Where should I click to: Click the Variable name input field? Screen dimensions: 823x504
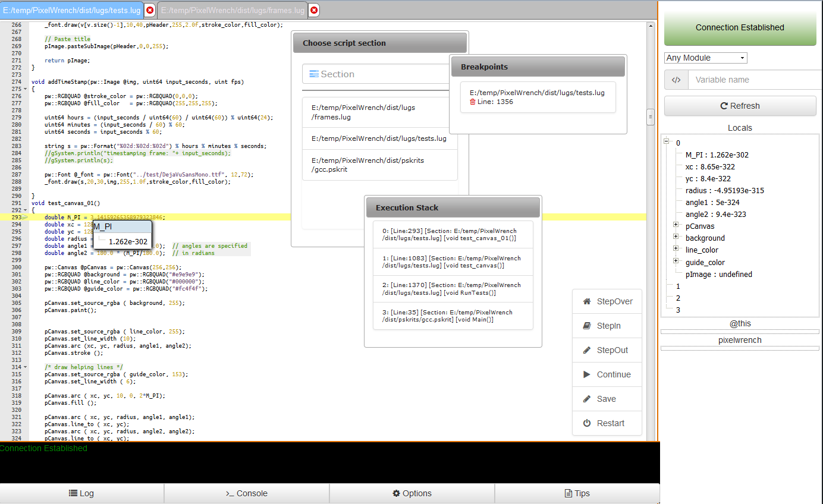pos(752,80)
